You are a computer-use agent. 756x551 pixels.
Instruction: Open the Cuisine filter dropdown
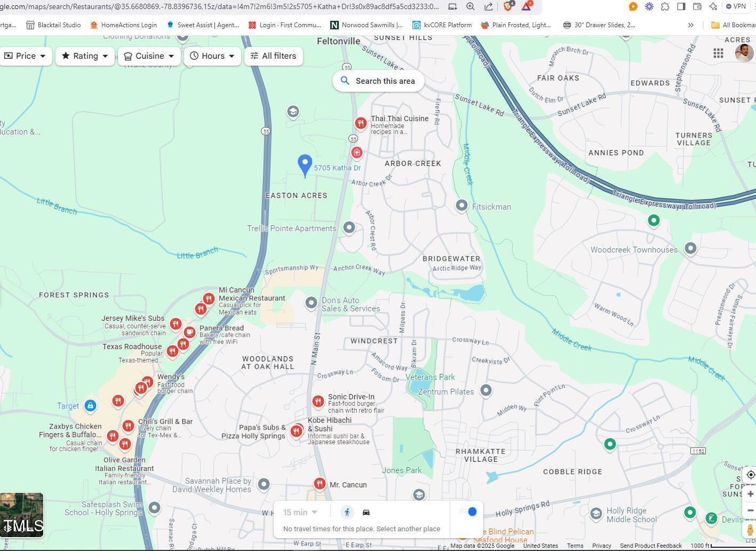coord(149,56)
